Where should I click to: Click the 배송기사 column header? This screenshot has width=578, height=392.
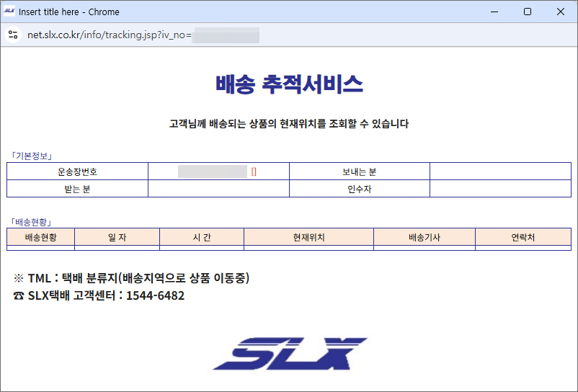coord(424,237)
